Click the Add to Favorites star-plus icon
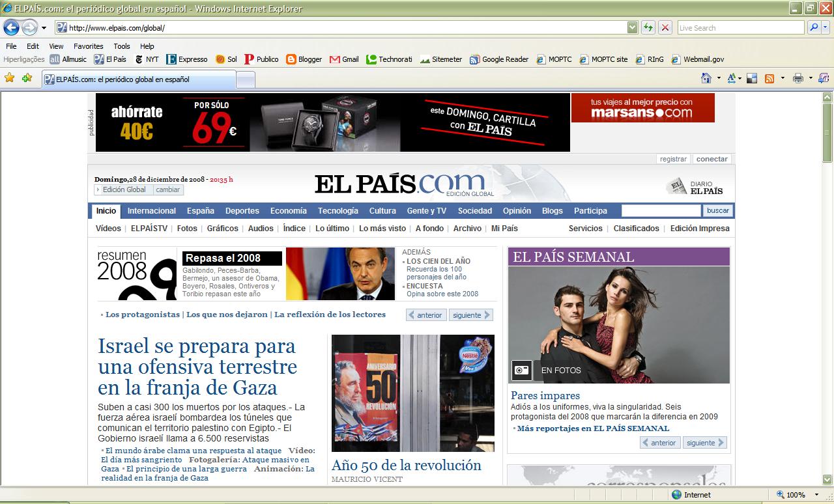The width and height of the screenshot is (834, 504). 27,78
